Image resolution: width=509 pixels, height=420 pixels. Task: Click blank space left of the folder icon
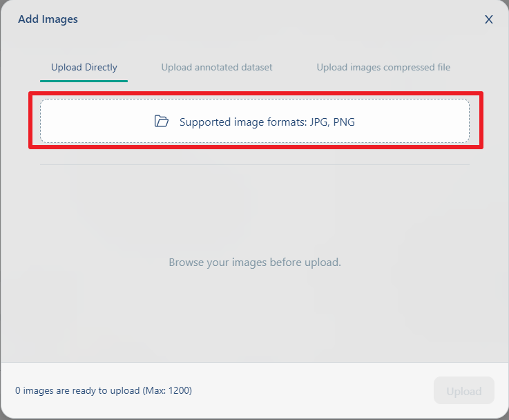click(x=97, y=121)
